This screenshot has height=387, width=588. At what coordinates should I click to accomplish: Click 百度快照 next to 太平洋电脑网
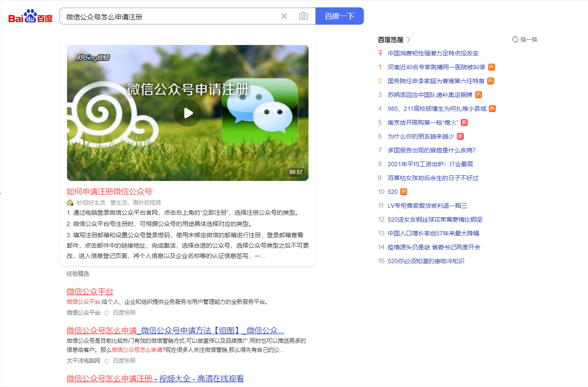coord(124,361)
